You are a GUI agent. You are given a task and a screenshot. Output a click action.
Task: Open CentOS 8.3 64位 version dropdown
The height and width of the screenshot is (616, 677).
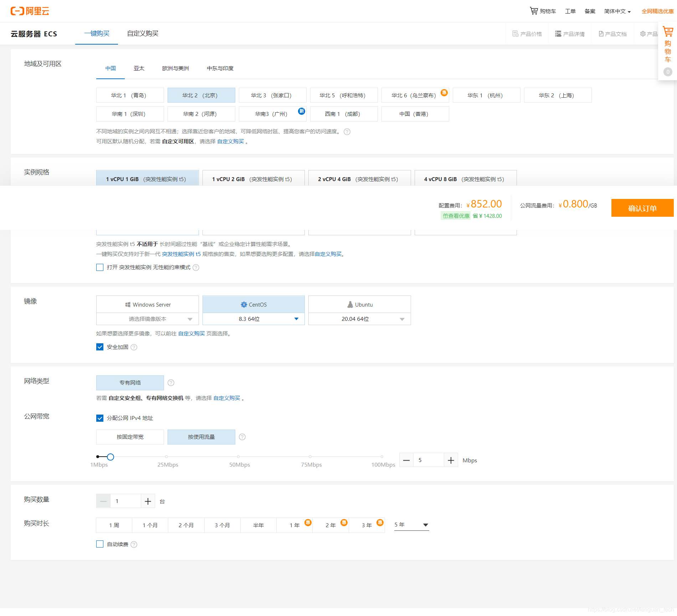(253, 319)
